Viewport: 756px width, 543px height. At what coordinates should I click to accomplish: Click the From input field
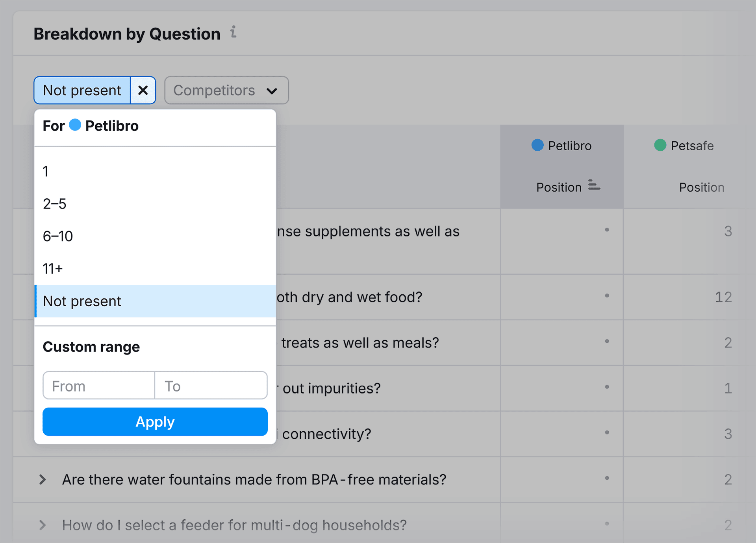pyautogui.click(x=98, y=386)
